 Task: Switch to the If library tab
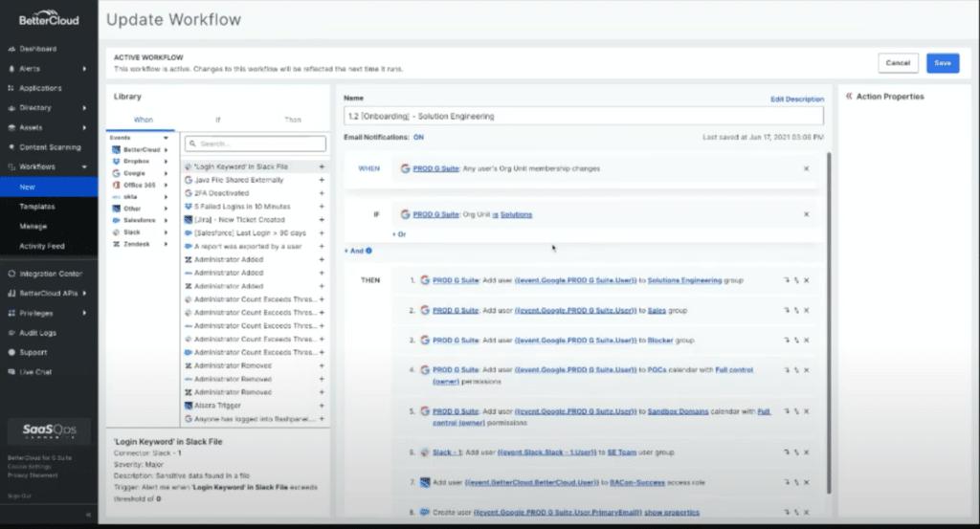tap(217, 120)
